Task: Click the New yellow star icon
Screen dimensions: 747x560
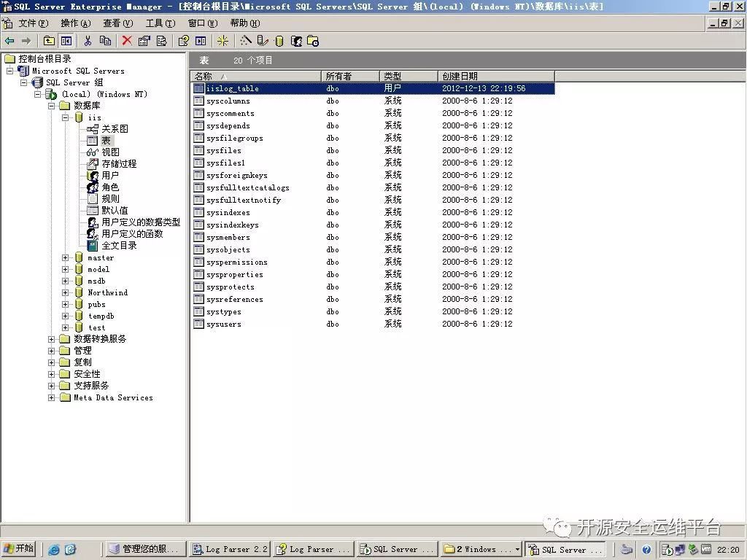Action: tap(222, 41)
